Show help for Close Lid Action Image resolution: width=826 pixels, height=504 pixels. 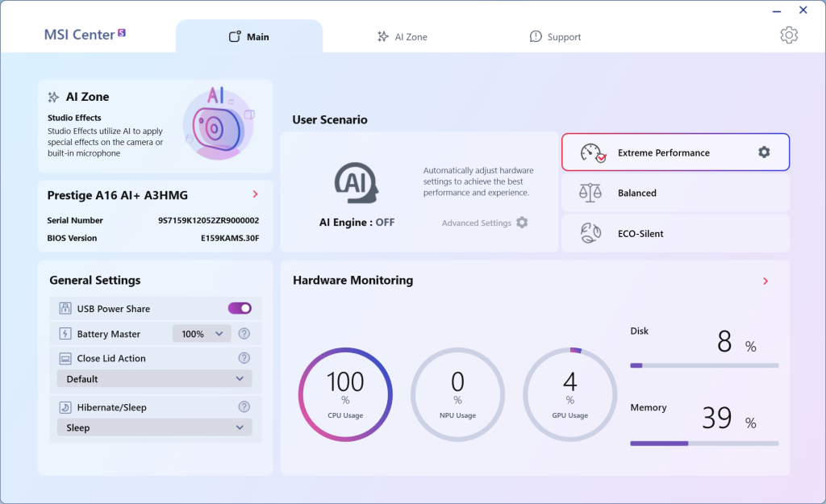click(x=244, y=358)
